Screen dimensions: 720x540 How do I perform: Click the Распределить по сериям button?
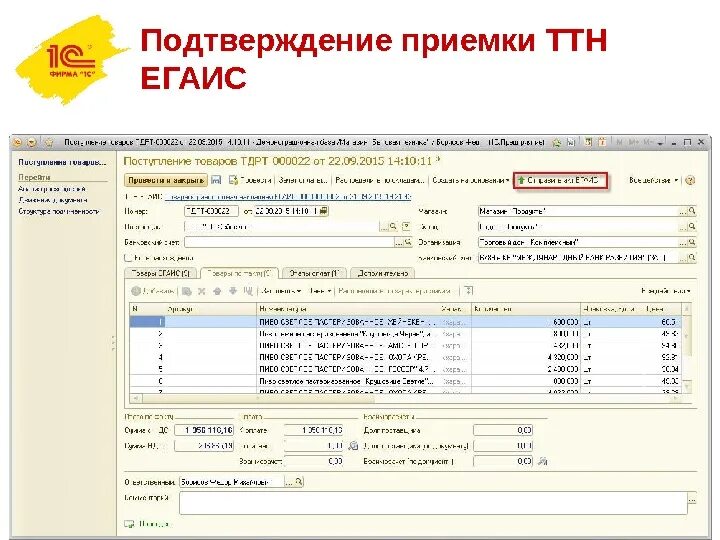[394, 291]
